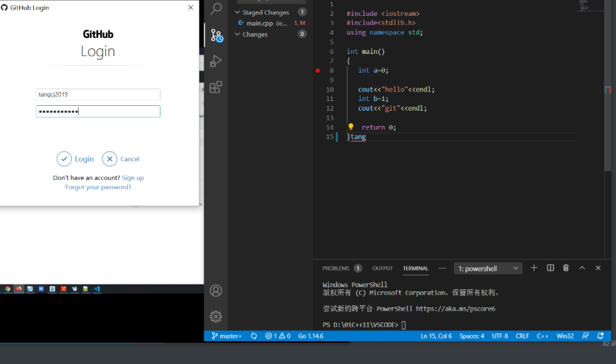This screenshot has height=364, width=616.
Task: Follow the Sign up link
Action: point(133,178)
